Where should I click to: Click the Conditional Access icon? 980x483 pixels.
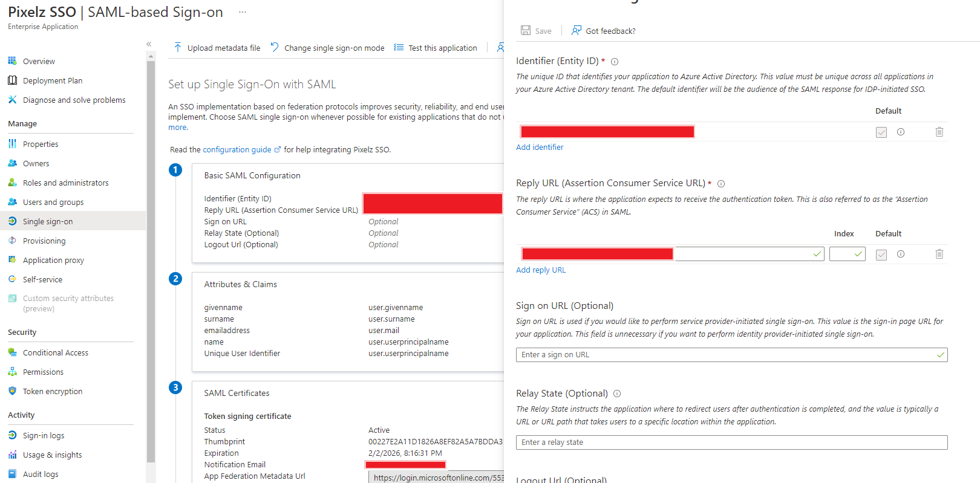point(12,352)
